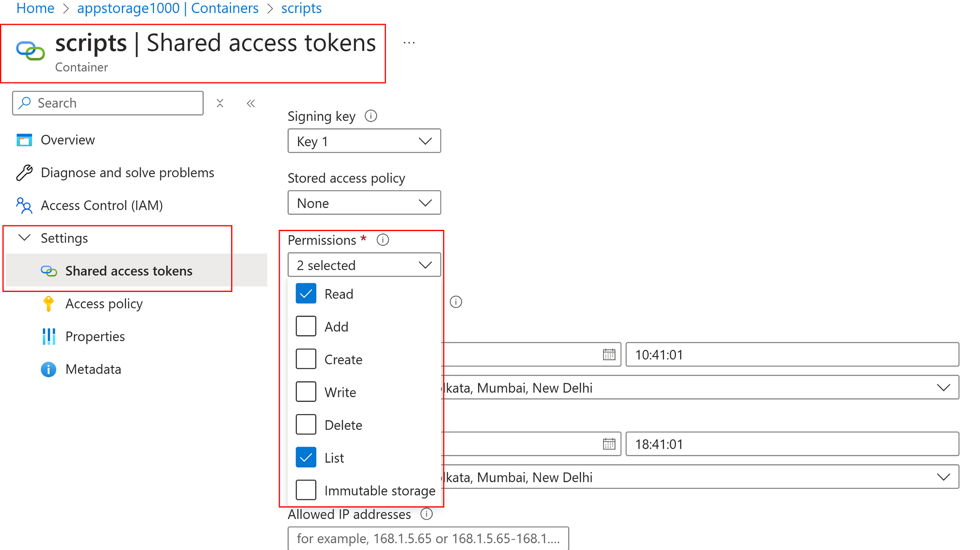
Task: Uncheck the List permission
Action: (306, 457)
